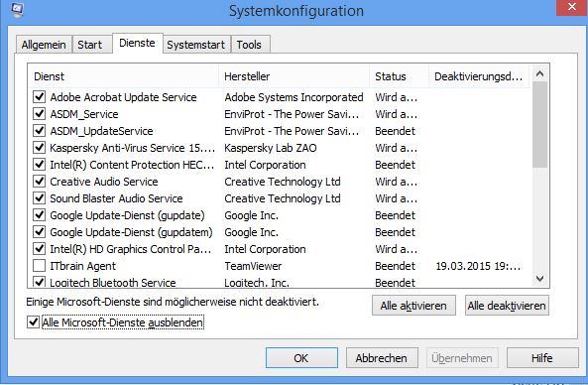The width and height of the screenshot is (588, 385).
Task: Click the Creative Audio Service name
Action: pyautogui.click(x=104, y=182)
